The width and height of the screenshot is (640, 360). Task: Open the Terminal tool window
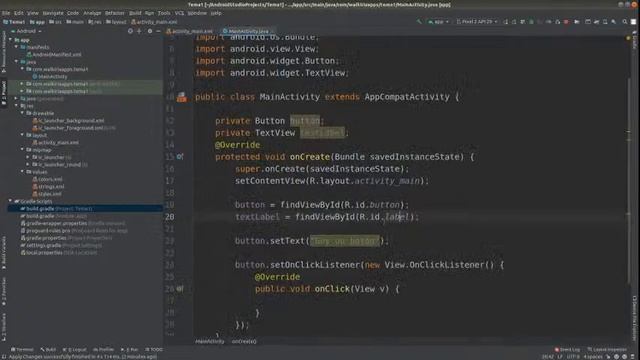coord(22,349)
